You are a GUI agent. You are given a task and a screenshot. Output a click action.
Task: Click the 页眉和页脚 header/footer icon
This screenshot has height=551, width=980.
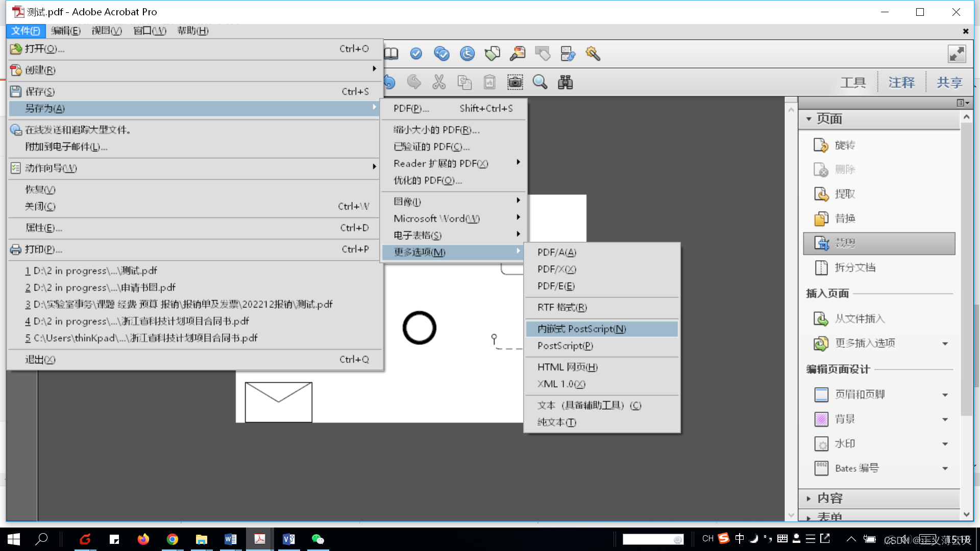[x=821, y=394]
